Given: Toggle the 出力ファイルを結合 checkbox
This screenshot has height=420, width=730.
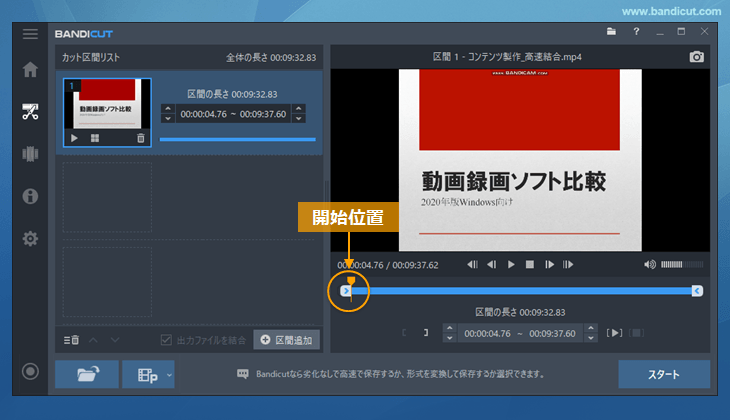Looking at the screenshot, I should pyautogui.click(x=166, y=340).
